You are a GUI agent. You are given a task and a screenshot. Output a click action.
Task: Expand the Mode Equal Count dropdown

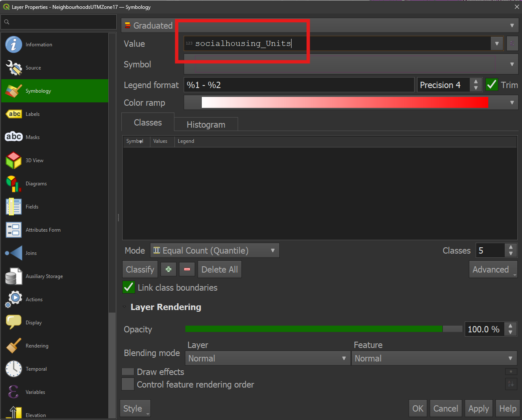(x=215, y=250)
